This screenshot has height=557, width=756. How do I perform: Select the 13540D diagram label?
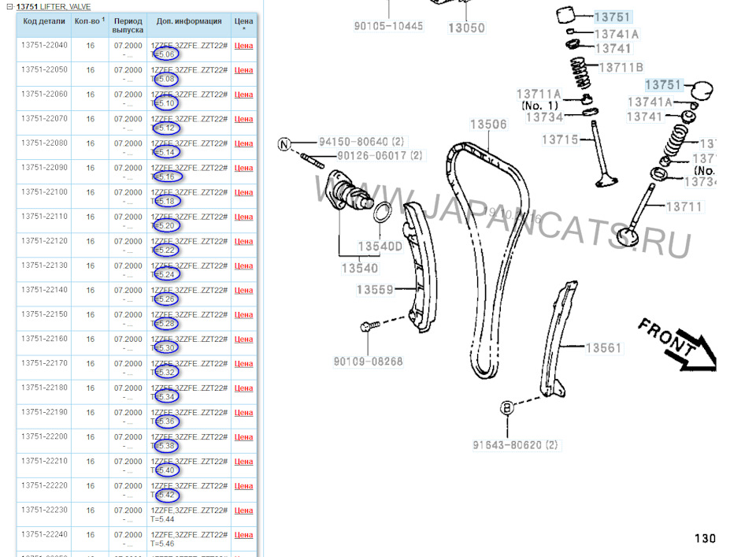pyautogui.click(x=380, y=247)
